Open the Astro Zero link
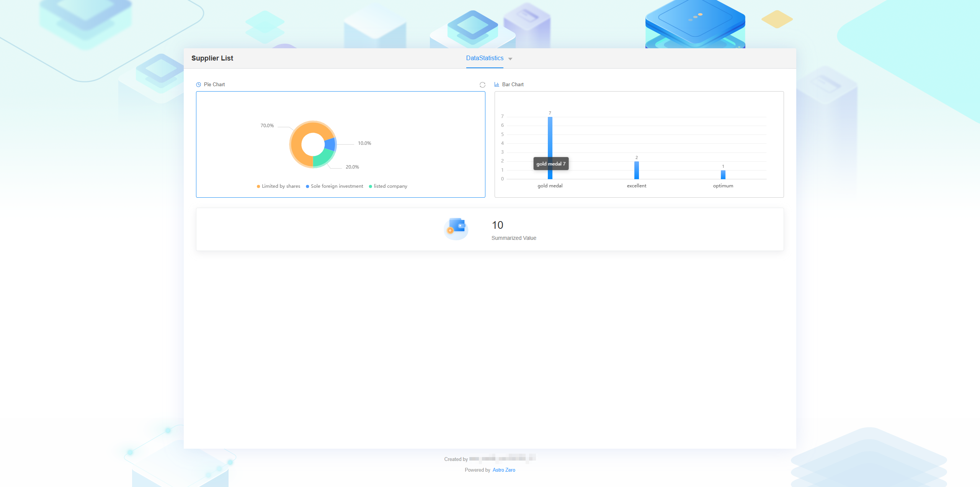This screenshot has width=980, height=487. 504,470
